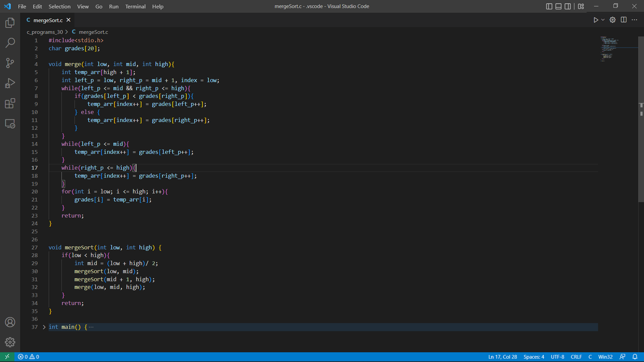Open the Accounts icon in activity bar
This screenshot has width=644, height=362.
pos(10,322)
